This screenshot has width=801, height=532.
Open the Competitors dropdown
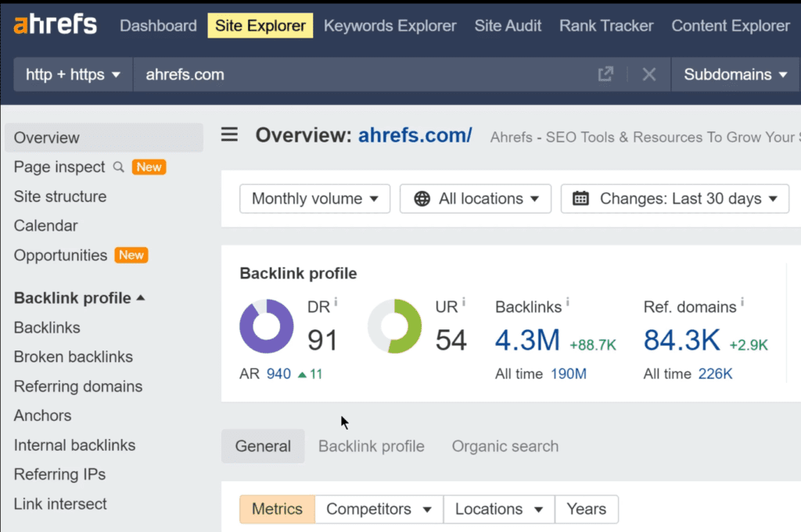pyautogui.click(x=379, y=509)
